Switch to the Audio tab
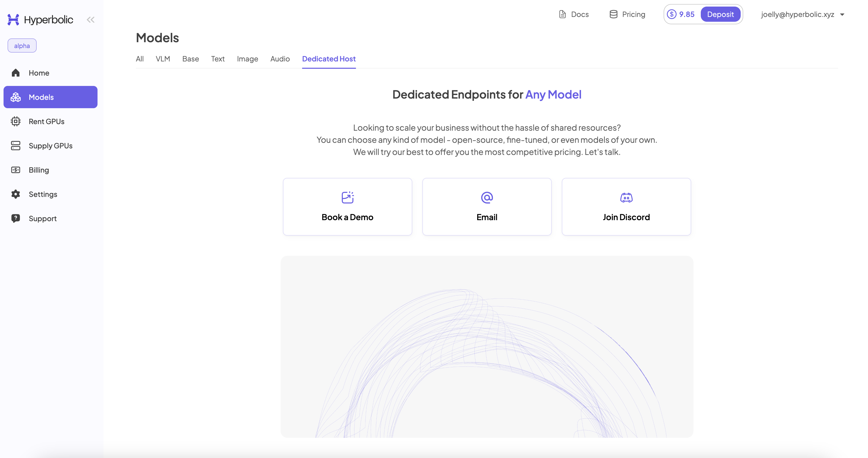Image resolution: width=868 pixels, height=458 pixels. [x=280, y=59]
